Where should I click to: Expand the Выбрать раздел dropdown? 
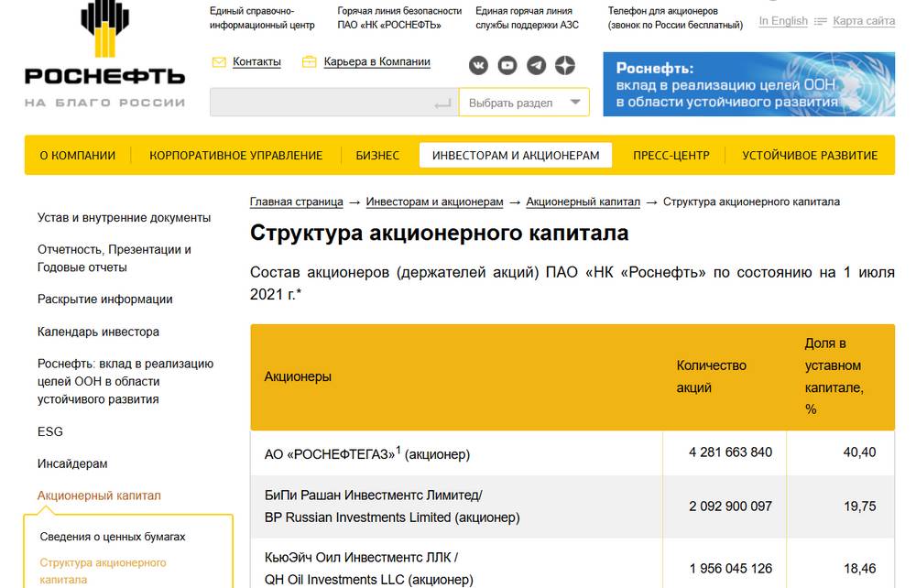coord(524,103)
